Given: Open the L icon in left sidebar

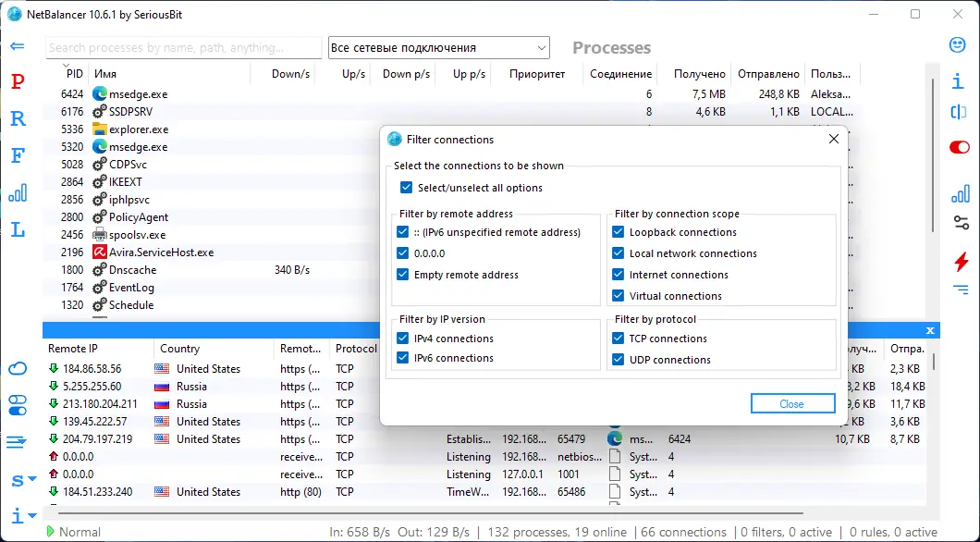Looking at the screenshot, I should 18,229.
